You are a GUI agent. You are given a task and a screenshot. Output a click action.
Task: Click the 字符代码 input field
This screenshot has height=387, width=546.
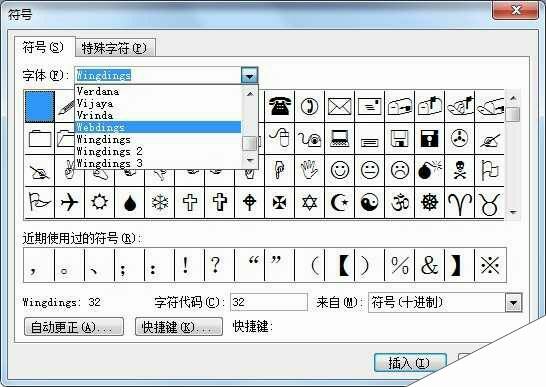pyautogui.click(x=269, y=302)
